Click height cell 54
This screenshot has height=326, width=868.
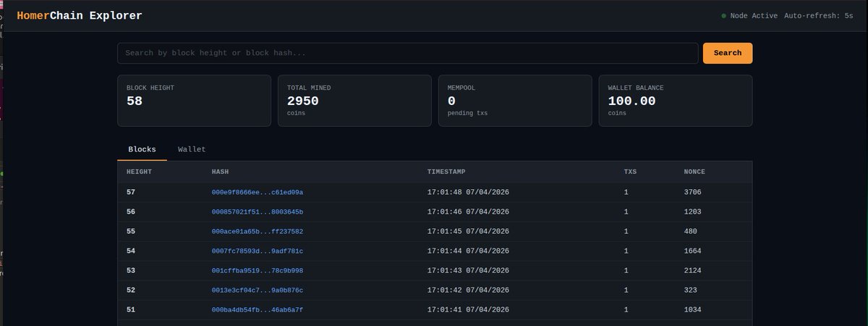coord(131,251)
